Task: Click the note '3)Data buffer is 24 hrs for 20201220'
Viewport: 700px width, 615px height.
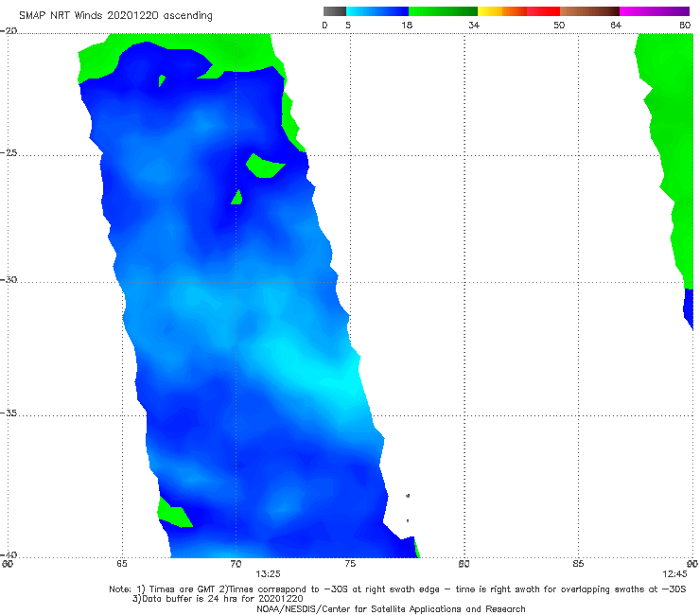Action: [x=218, y=599]
